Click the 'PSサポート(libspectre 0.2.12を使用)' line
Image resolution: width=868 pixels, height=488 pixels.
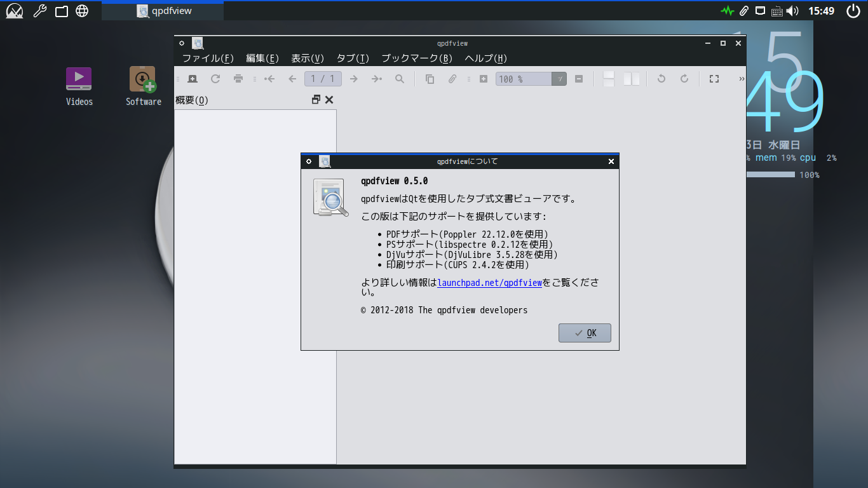470,245
